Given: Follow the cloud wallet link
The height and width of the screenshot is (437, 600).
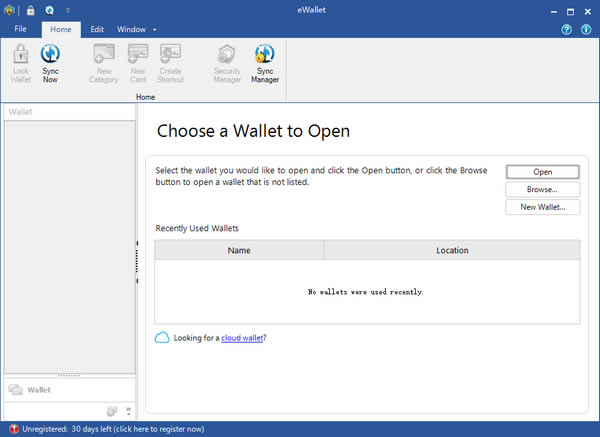Looking at the screenshot, I should pyautogui.click(x=243, y=338).
